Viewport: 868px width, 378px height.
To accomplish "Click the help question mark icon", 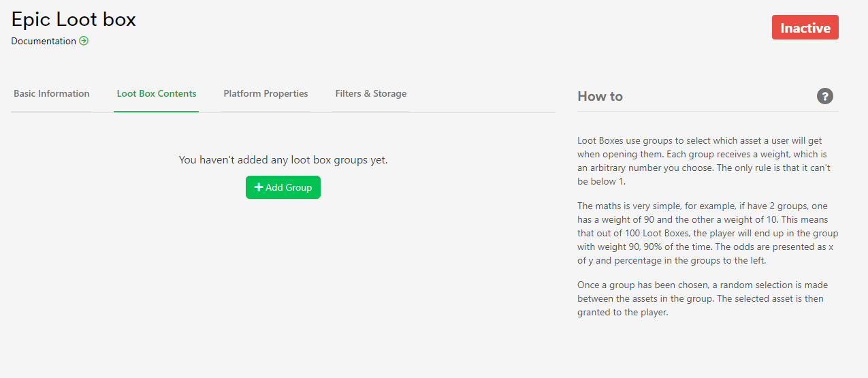I will coord(824,96).
